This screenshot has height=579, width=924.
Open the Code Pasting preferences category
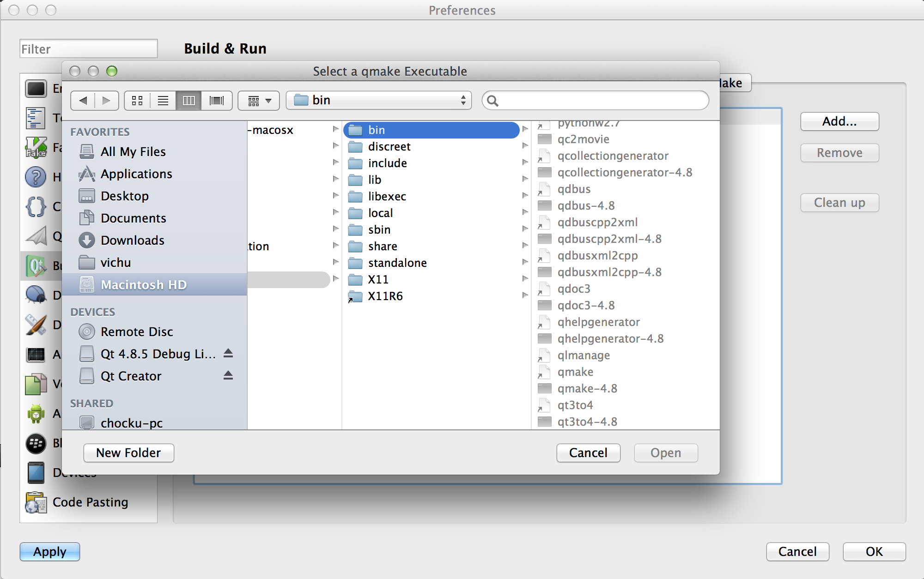point(90,502)
